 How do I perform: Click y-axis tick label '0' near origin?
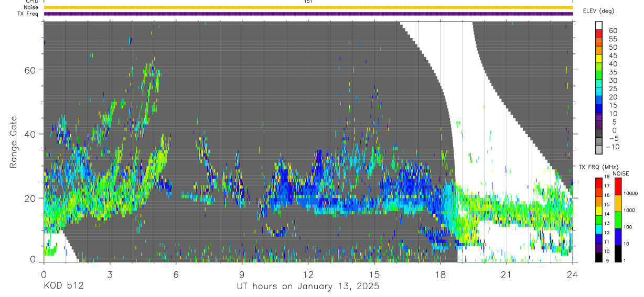tap(33, 259)
